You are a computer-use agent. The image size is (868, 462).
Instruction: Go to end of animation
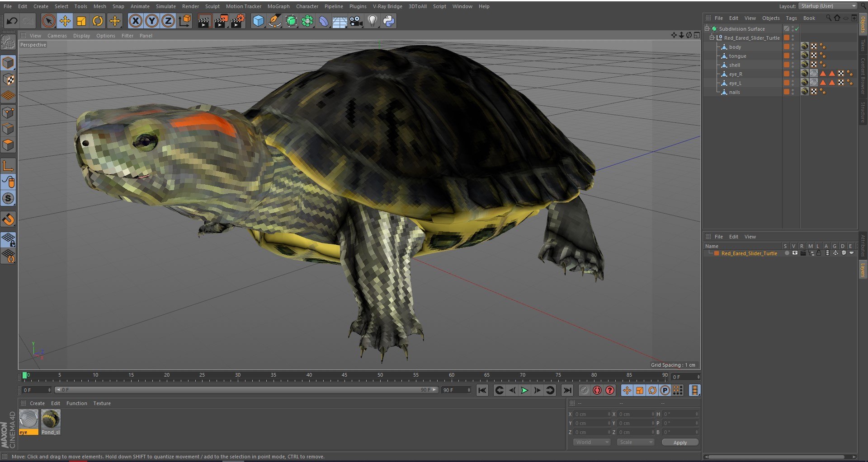click(x=567, y=390)
